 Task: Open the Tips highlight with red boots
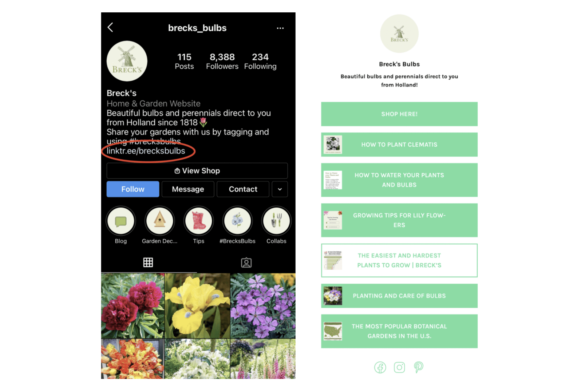click(199, 221)
